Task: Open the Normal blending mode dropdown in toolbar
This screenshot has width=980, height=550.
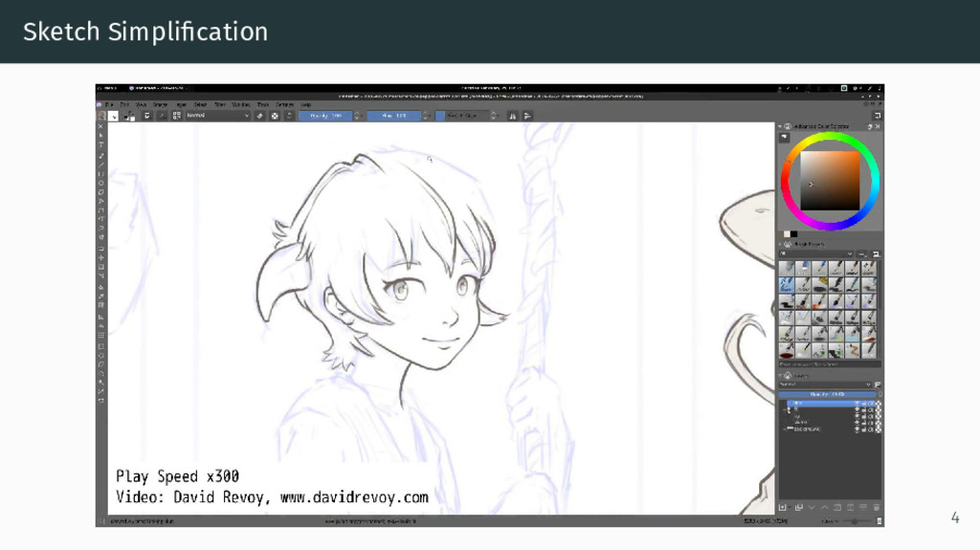Action: pos(217,116)
